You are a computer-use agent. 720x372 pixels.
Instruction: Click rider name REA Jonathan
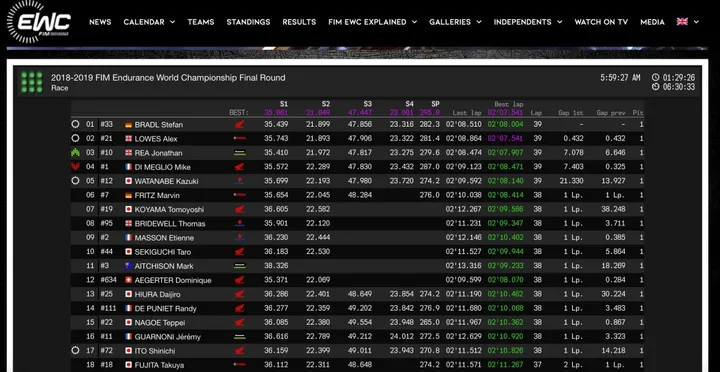click(x=158, y=153)
